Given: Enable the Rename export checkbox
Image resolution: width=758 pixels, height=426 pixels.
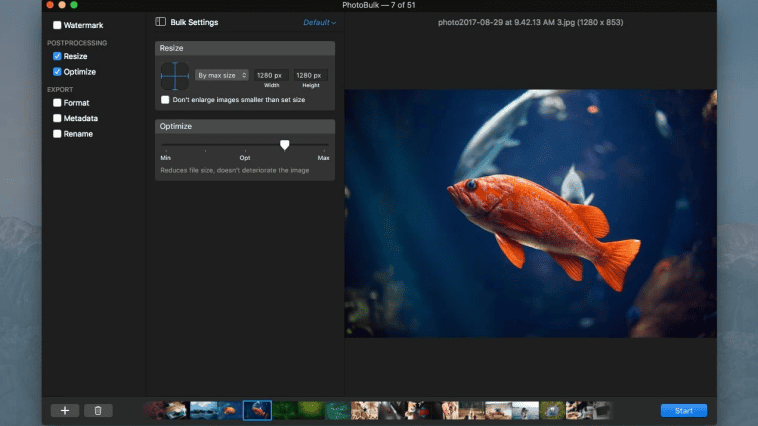Looking at the screenshot, I should [57, 134].
